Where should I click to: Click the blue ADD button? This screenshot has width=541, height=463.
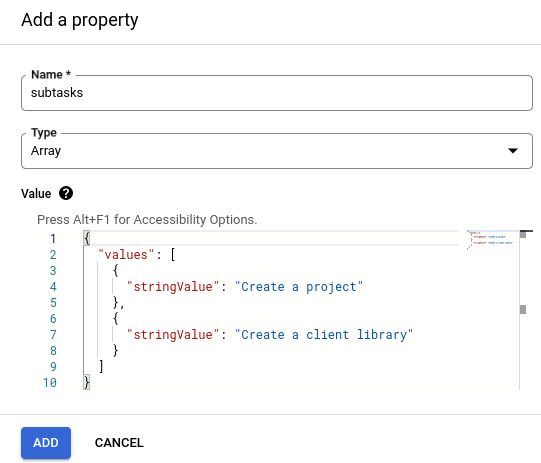[x=46, y=443]
